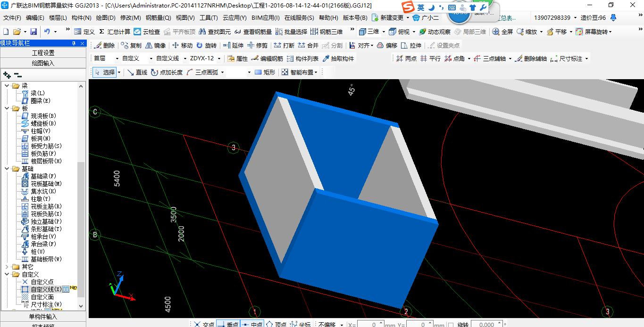Toggle 顶点 vertex snap

276,324
